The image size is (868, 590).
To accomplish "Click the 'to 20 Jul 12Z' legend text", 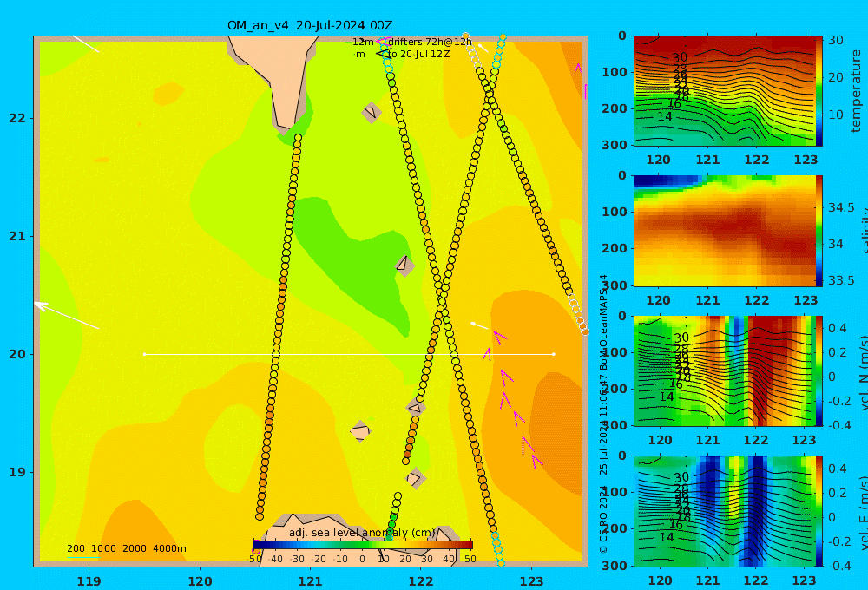I will click(x=418, y=55).
